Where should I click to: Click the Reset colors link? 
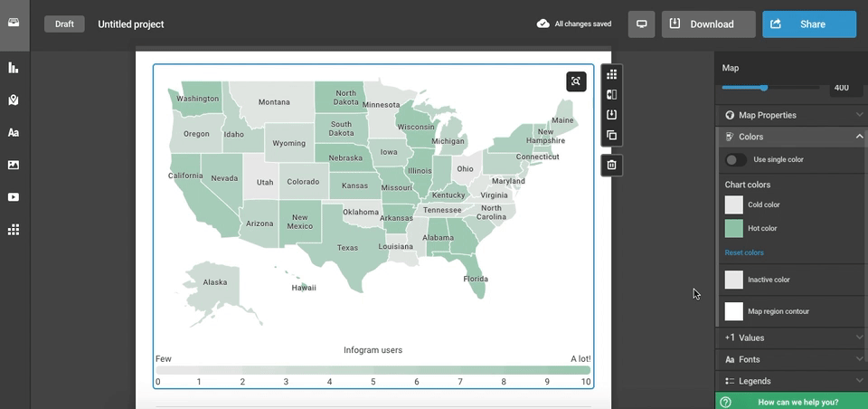coord(744,252)
